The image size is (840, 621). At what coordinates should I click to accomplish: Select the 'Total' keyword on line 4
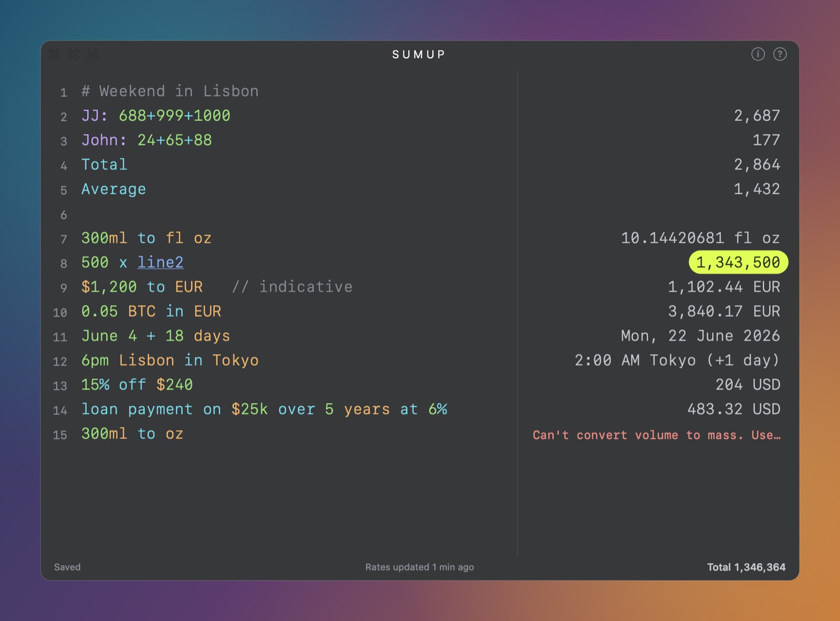coord(104,164)
